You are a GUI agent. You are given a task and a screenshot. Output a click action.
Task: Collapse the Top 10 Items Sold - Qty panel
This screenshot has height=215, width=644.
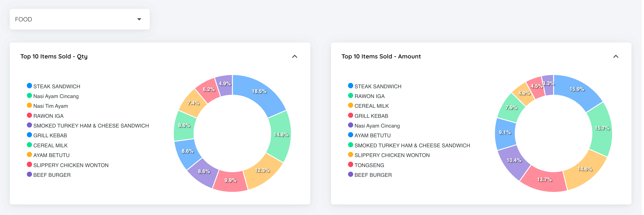295,56
